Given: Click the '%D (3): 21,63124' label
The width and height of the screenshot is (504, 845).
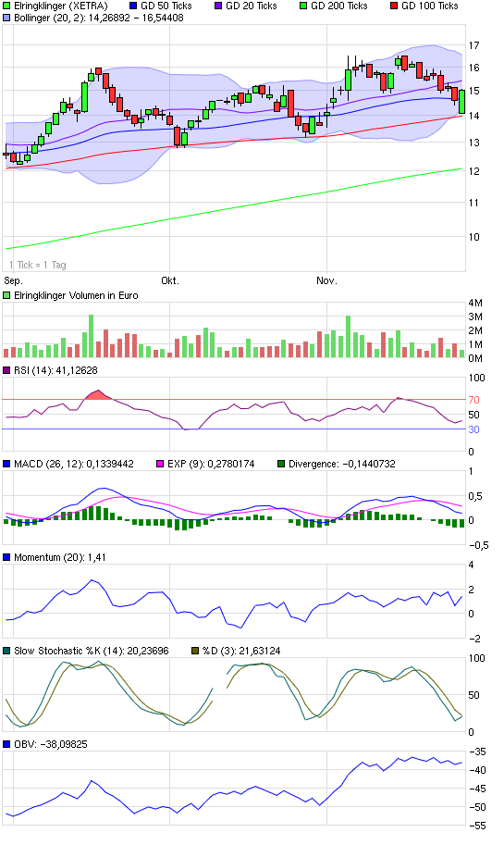Looking at the screenshot, I should coord(241,651).
